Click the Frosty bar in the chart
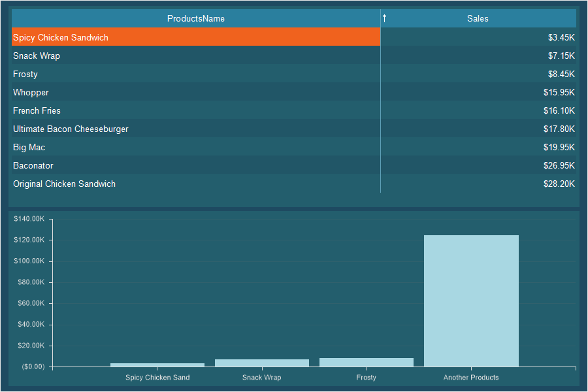This screenshot has height=392, width=588. tap(367, 362)
